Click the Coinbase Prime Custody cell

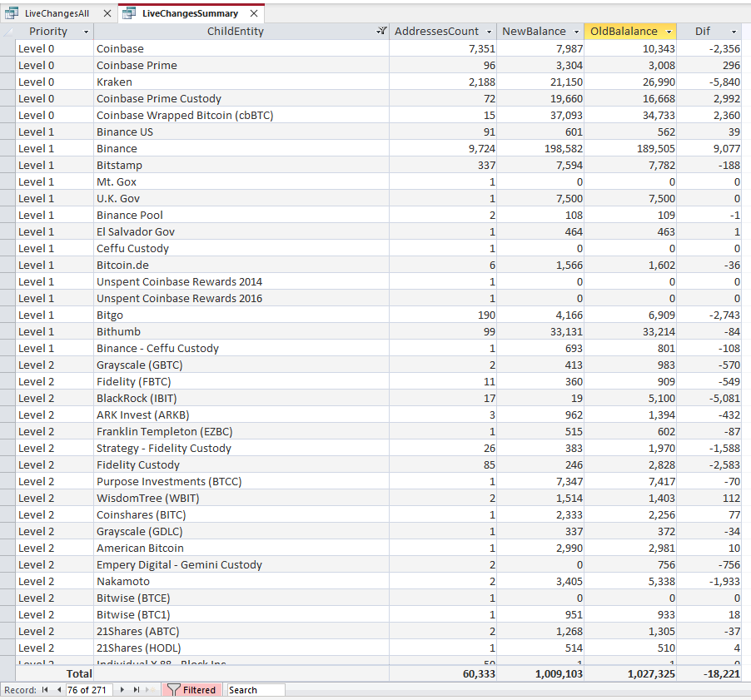[x=241, y=98]
